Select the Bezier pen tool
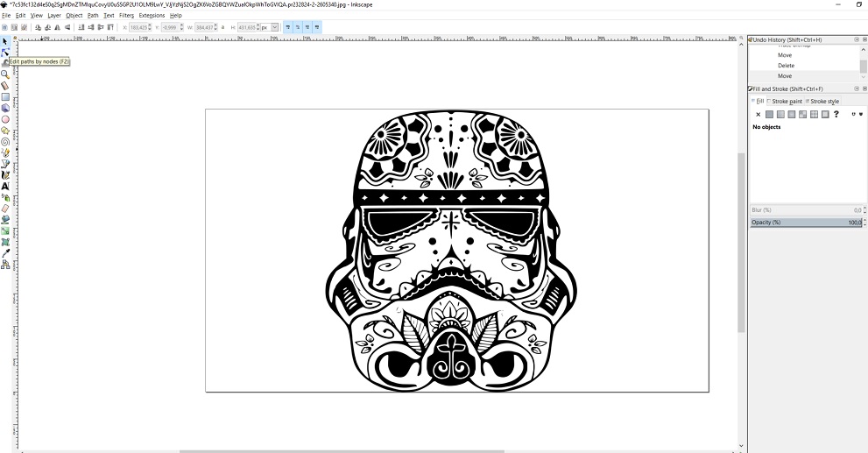The image size is (868, 453). 5,164
